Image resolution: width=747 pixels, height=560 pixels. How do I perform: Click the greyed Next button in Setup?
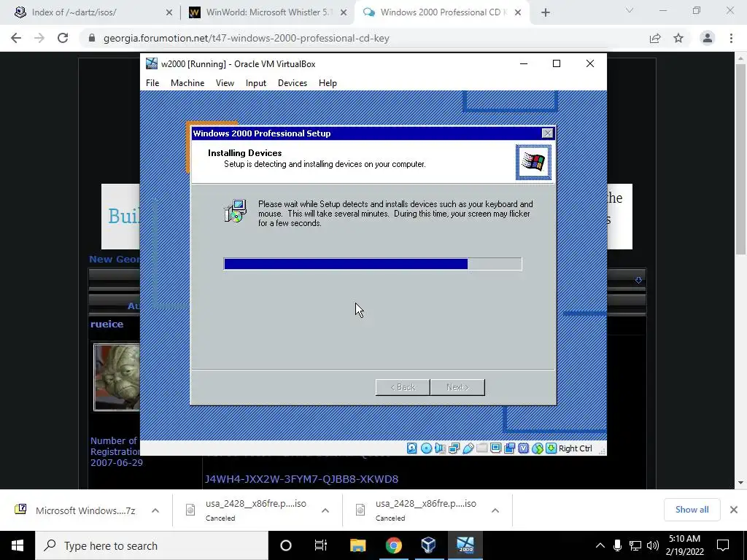tap(457, 387)
